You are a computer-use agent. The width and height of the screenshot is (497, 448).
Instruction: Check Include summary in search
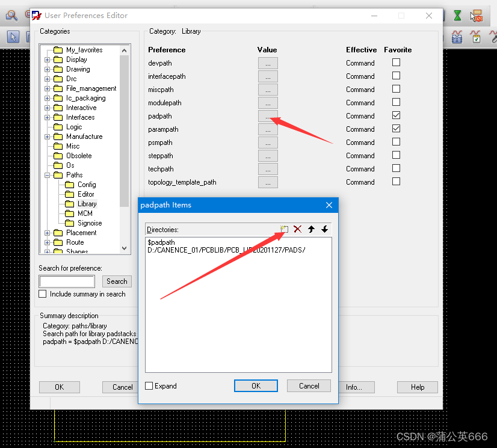click(x=43, y=294)
